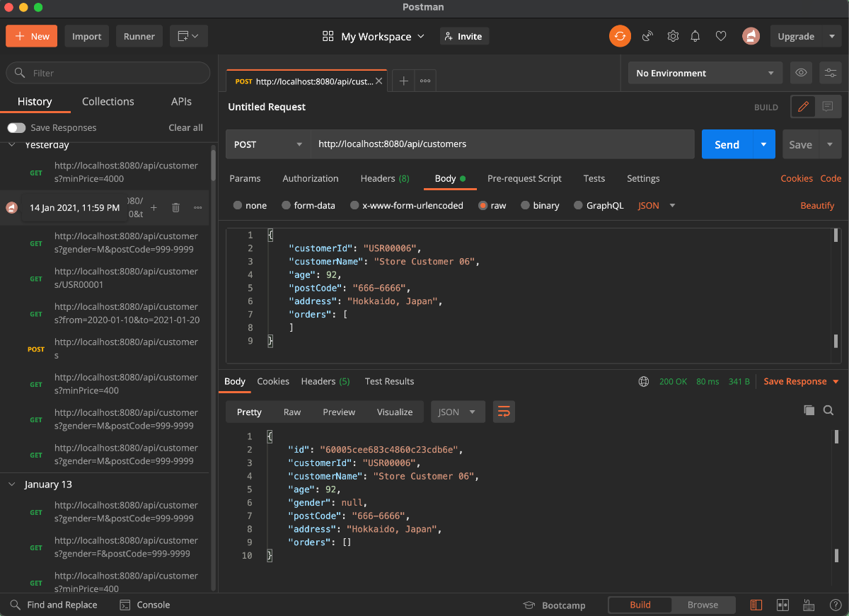The width and height of the screenshot is (849, 616).
Task: Open keyboard shortcuts icon in status bar
Action: (809, 605)
